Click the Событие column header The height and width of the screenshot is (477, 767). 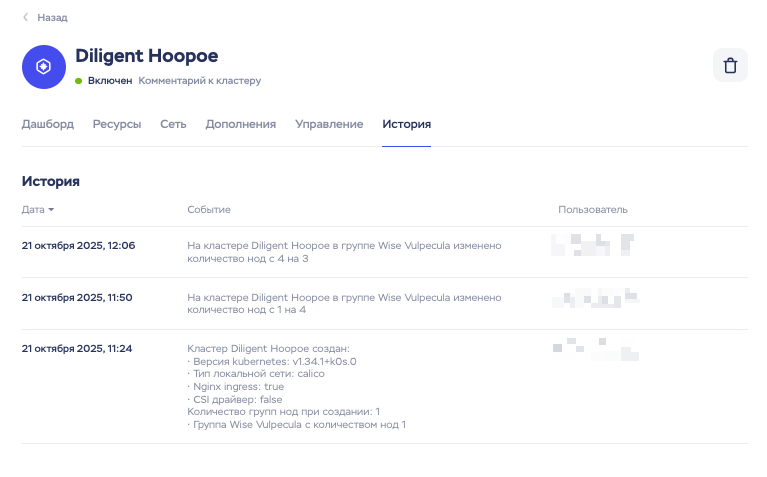(x=209, y=210)
